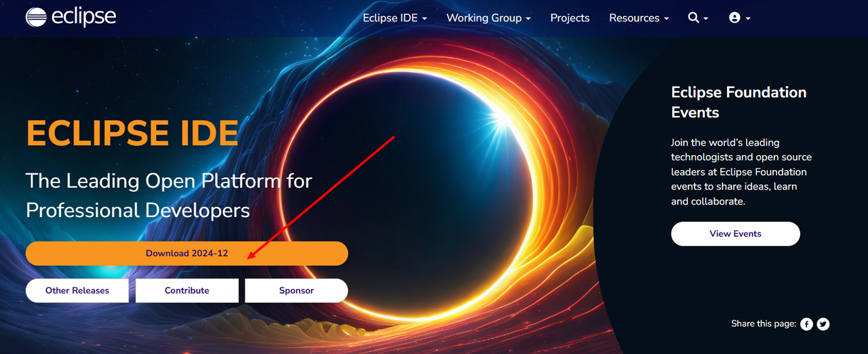Share page via Twitter icon
The width and height of the screenshot is (868, 354).
point(823,324)
